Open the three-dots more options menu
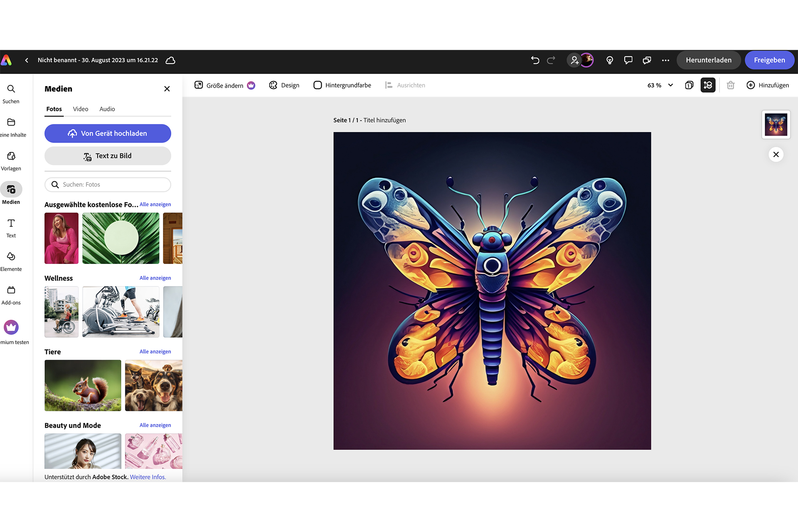Image resolution: width=798 pixels, height=532 pixels. click(x=665, y=60)
